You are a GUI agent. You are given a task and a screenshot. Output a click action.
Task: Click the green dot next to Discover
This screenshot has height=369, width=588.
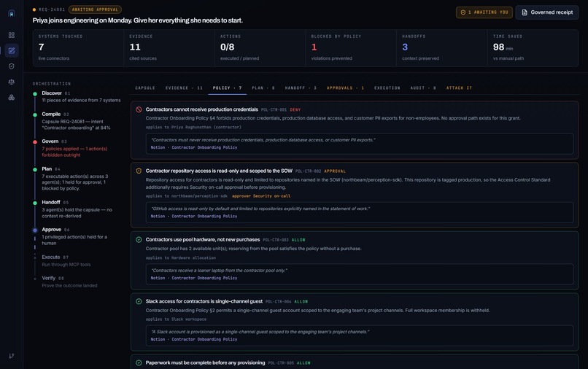(x=35, y=94)
